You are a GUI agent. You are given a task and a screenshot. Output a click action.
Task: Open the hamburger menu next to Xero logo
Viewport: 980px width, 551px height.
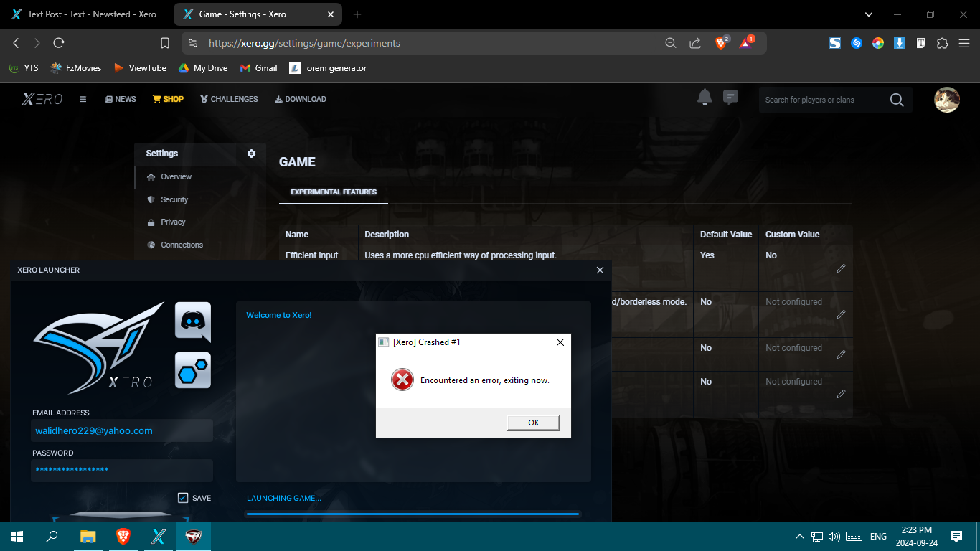83,100
